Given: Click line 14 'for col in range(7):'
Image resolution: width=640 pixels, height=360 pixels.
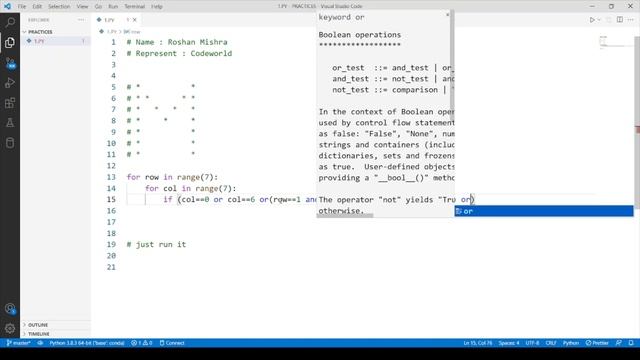Looking at the screenshot, I should point(191,188).
